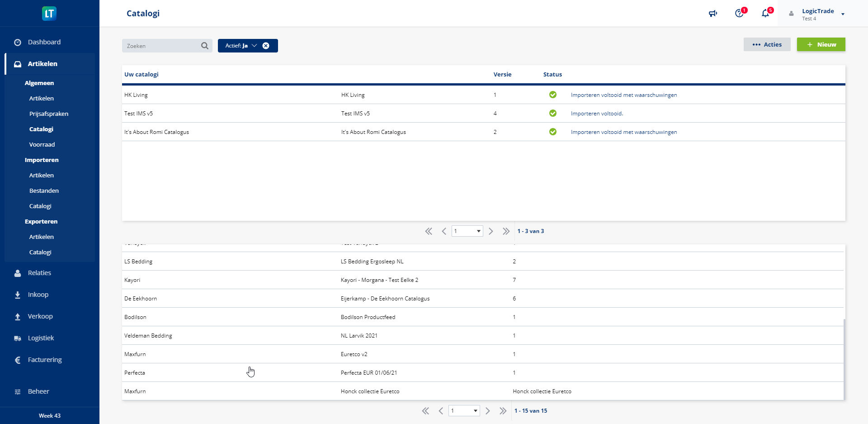Click the Logistiek truck icon

click(18, 338)
